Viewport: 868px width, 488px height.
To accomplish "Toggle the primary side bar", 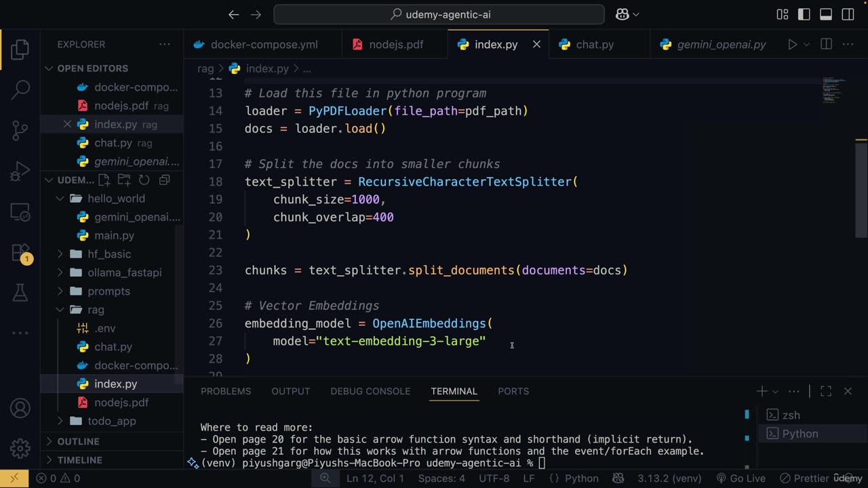I will tap(804, 14).
